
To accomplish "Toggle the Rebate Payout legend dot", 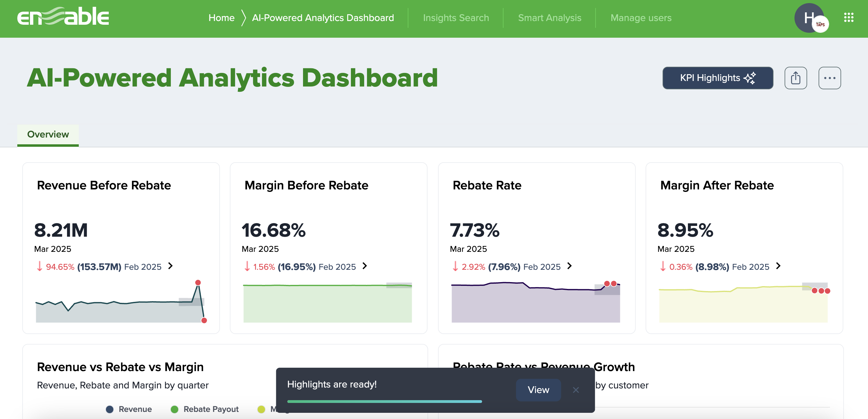I will (175, 409).
